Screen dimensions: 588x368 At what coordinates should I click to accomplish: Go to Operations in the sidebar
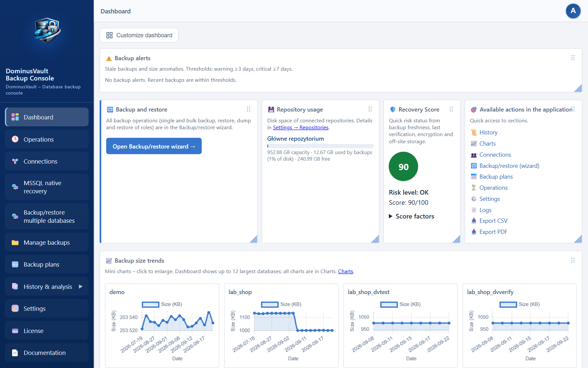[x=47, y=139]
